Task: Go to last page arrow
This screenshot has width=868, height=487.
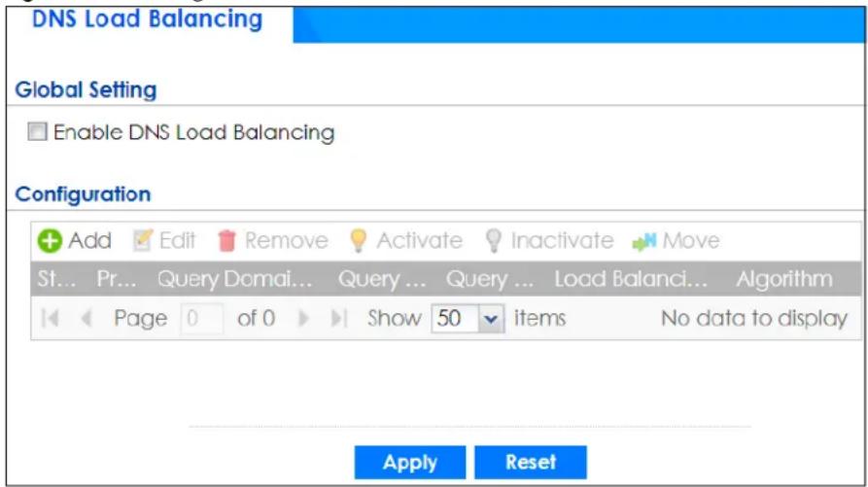Action: (339, 318)
